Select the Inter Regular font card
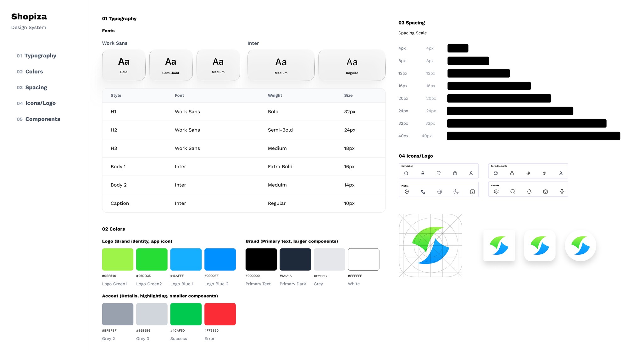 point(352,65)
